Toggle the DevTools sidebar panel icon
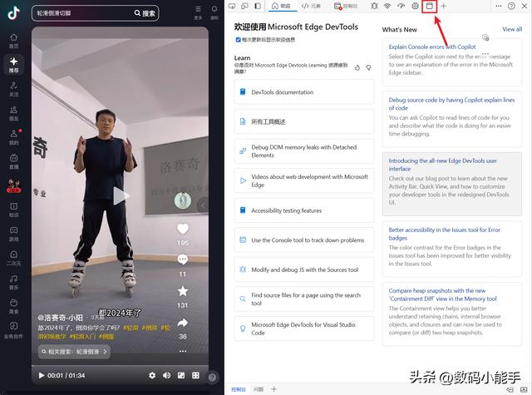The width and height of the screenshot is (532, 395). click(258, 6)
